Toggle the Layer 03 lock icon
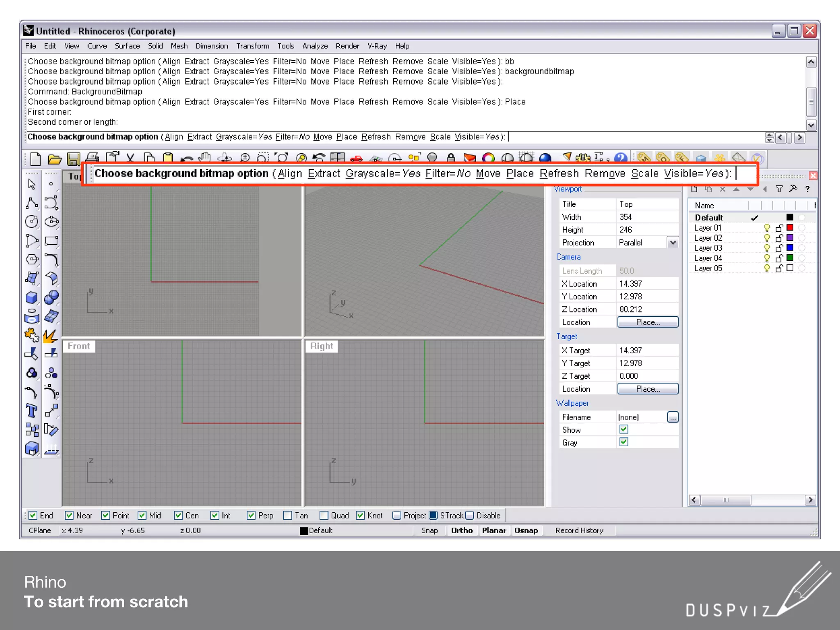 [779, 248]
